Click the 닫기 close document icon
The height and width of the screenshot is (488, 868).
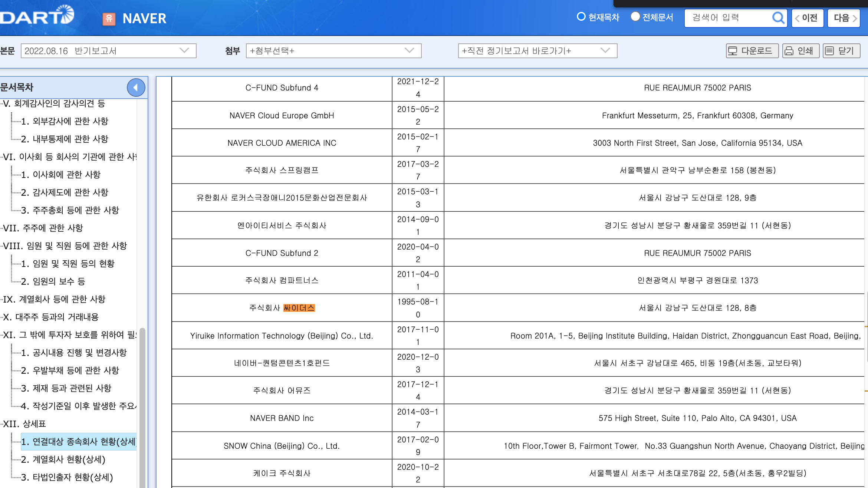coord(829,51)
